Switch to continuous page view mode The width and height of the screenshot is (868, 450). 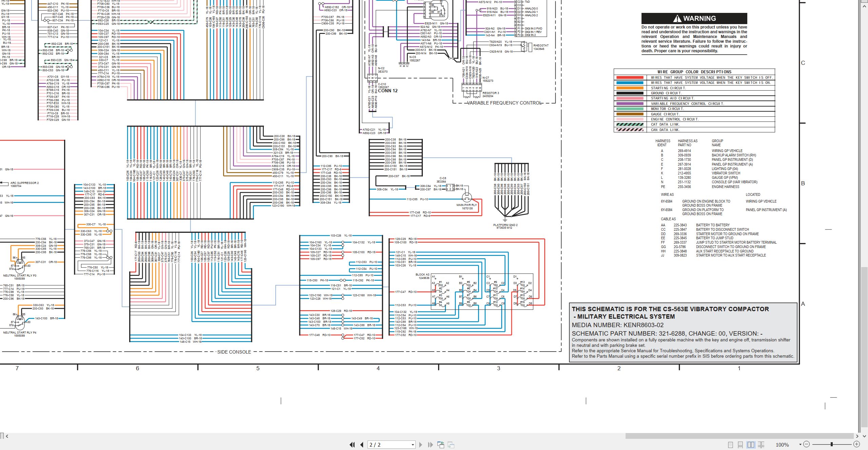741,445
